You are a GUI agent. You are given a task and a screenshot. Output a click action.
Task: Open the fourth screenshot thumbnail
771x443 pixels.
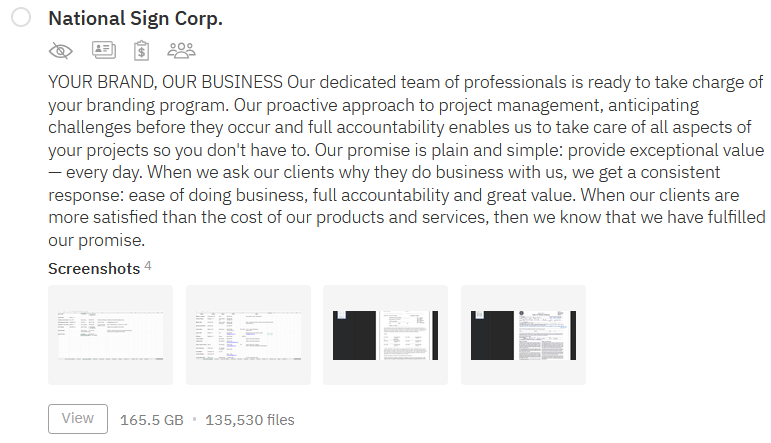523,335
